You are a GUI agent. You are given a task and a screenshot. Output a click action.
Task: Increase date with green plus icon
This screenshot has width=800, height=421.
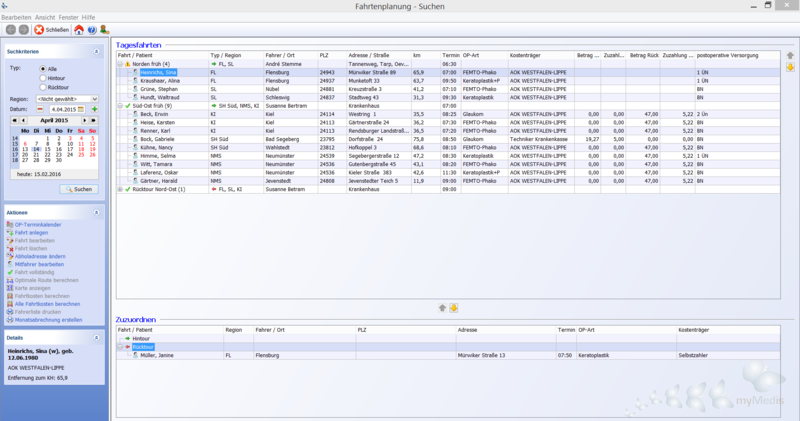point(94,109)
